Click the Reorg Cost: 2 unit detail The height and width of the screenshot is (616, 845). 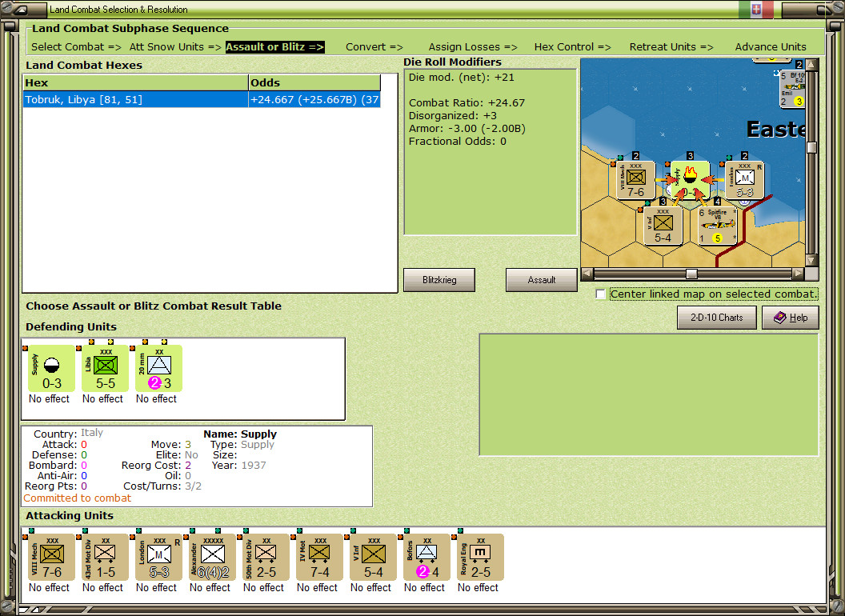(x=156, y=465)
